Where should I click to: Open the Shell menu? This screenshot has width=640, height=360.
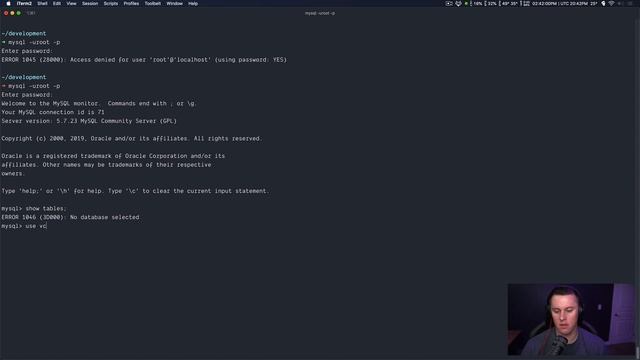click(x=42, y=3)
